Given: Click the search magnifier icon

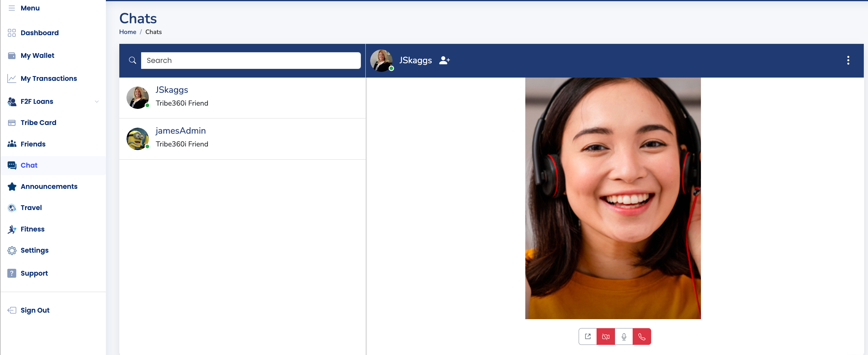Looking at the screenshot, I should [132, 60].
